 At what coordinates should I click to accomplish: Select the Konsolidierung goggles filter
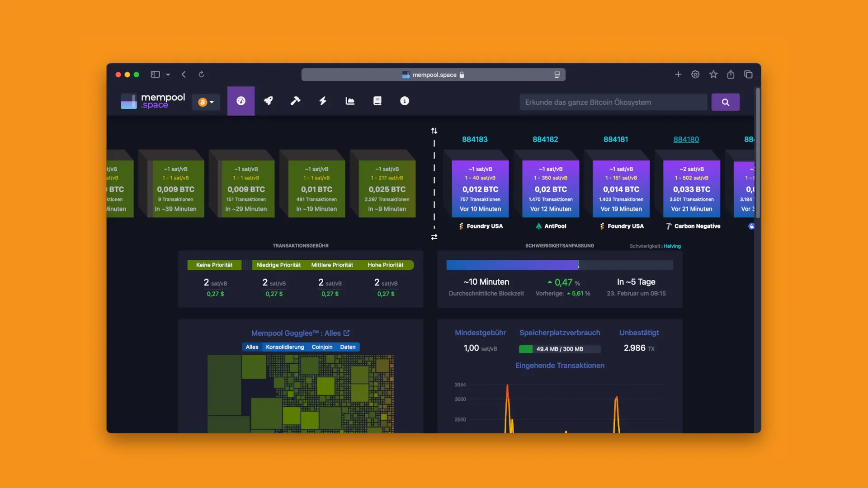pos(285,347)
